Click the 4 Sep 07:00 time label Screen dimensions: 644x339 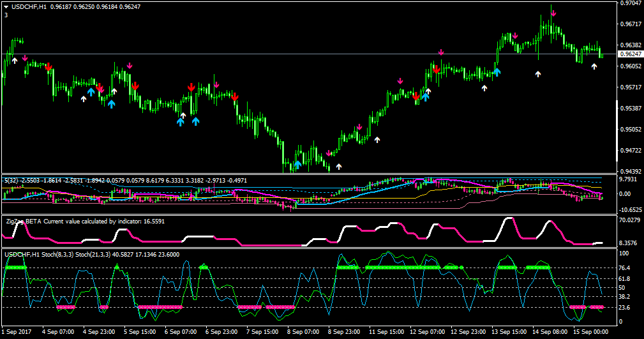pyautogui.click(x=58, y=331)
